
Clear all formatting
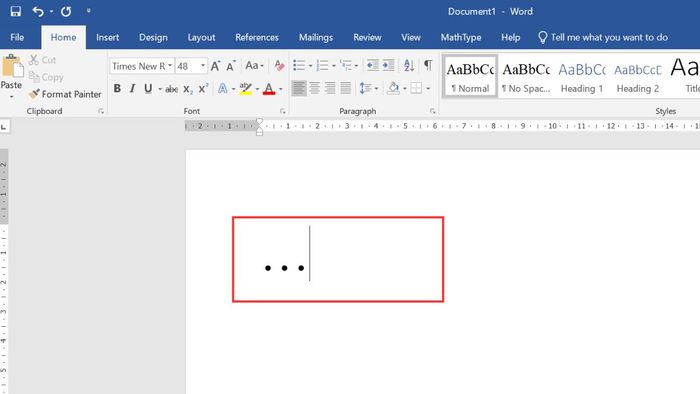(x=279, y=66)
